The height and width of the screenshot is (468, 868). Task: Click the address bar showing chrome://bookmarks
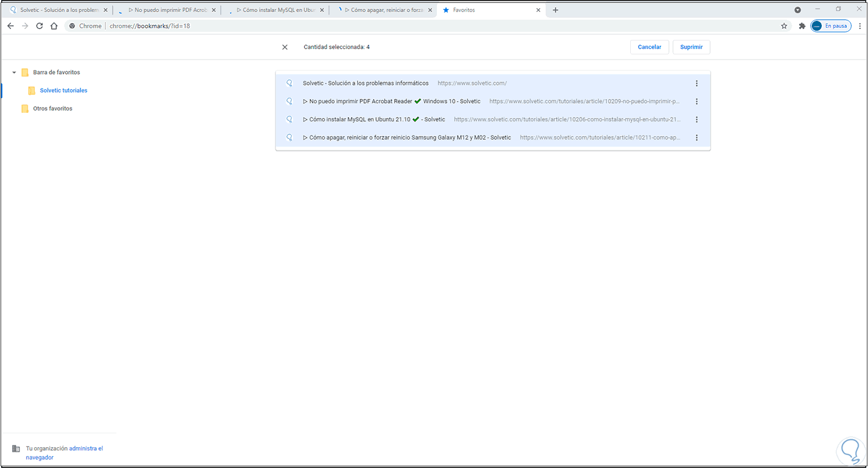[428, 26]
